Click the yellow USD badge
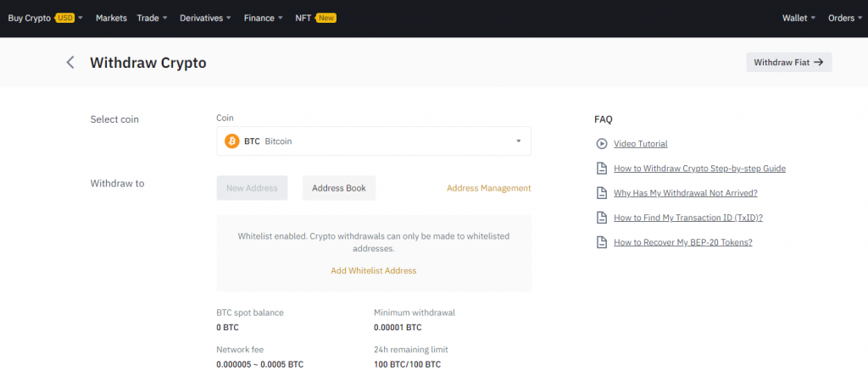The height and width of the screenshot is (387, 868). (64, 19)
